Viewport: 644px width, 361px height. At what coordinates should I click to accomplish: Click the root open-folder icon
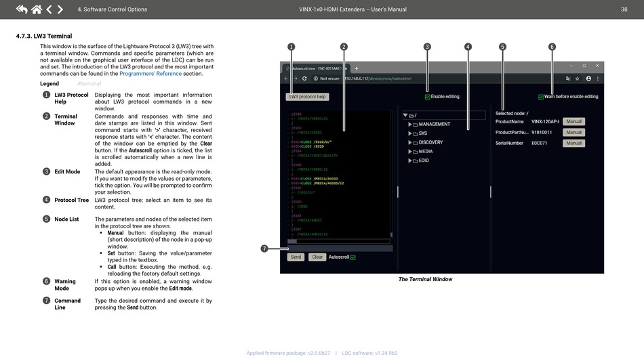[411, 115]
